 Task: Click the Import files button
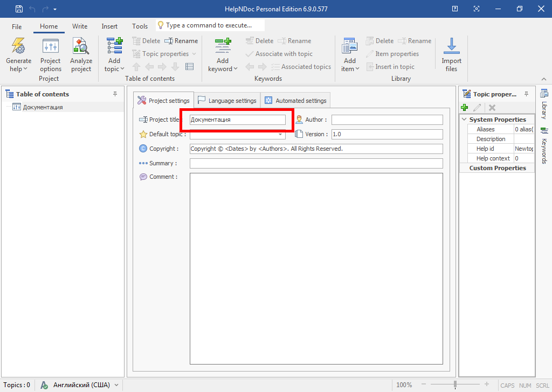pyautogui.click(x=451, y=55)
